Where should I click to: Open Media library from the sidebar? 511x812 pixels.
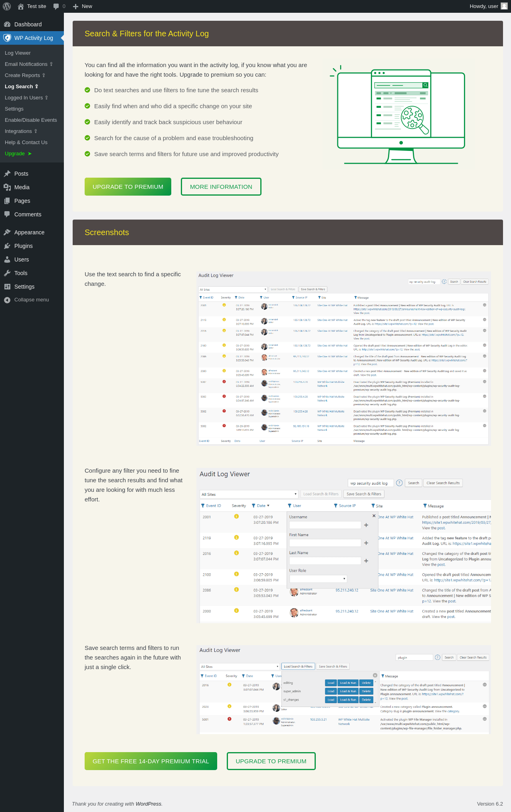(32, 187)
